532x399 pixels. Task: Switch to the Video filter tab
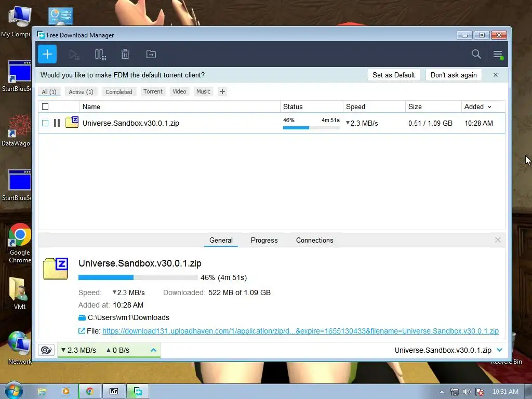point(179,91)
